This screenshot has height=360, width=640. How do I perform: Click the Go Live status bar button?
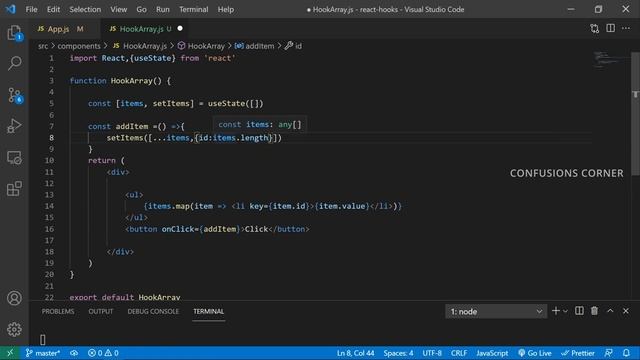(x=534, y=353)
